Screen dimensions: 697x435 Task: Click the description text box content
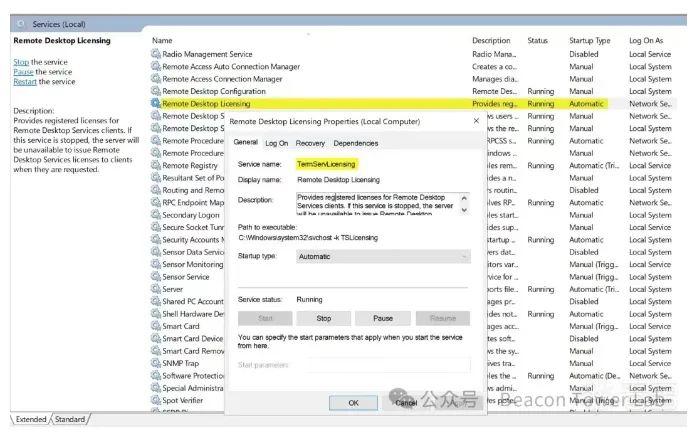click(378, 205)
